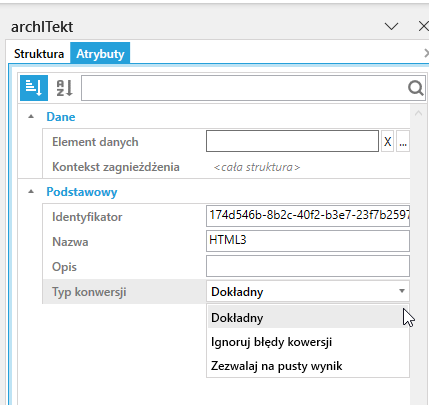Collapse the Dane section
This screenshot has height=405, width=429.
[x=31, y=117]
